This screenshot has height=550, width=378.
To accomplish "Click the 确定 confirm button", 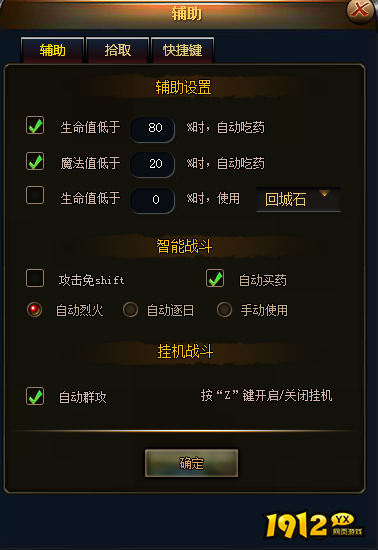I will [x=191, y=463].
